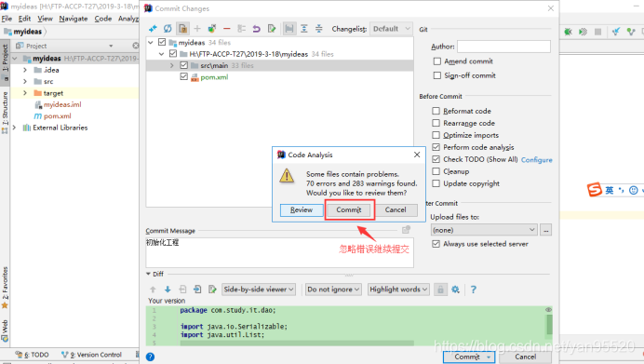Open the Navigate menu
This screenshot has height=364, width=644.
[x=74, y=19]
